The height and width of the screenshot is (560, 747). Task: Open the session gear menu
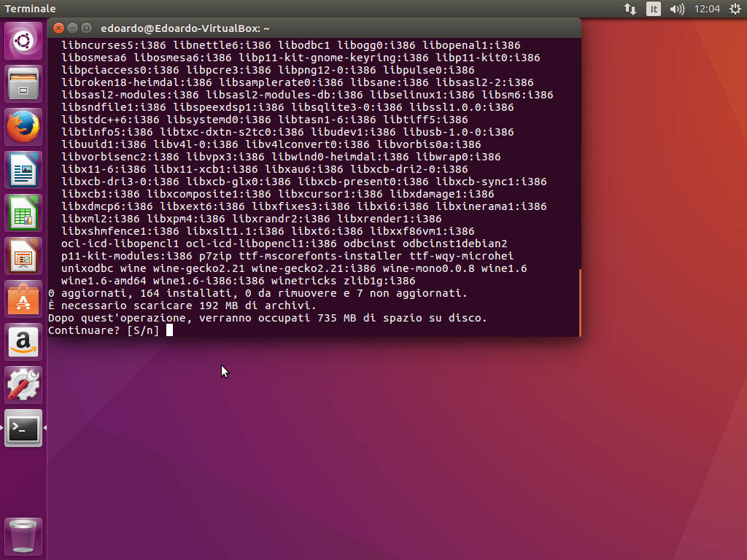[x=734, y=9]
